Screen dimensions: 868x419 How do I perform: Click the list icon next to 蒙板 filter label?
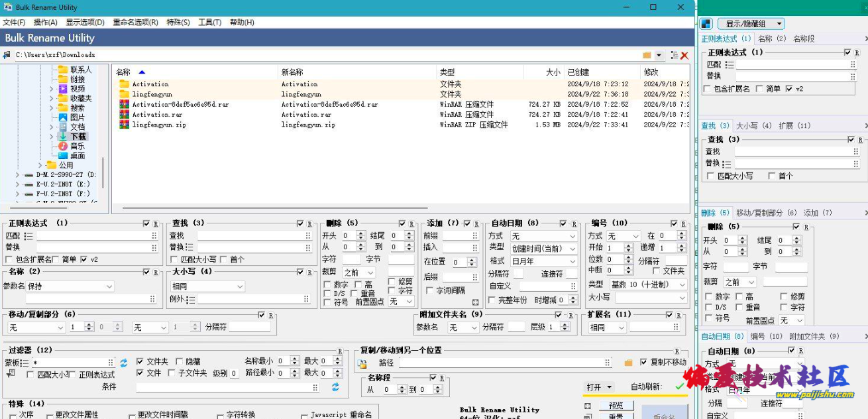tap(25, 363)
